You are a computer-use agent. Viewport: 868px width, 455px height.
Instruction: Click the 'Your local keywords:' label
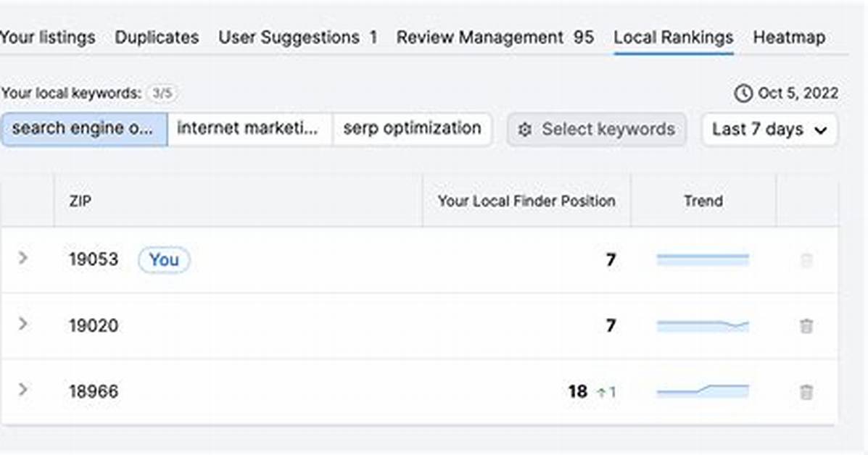click(x=71, y=93)
